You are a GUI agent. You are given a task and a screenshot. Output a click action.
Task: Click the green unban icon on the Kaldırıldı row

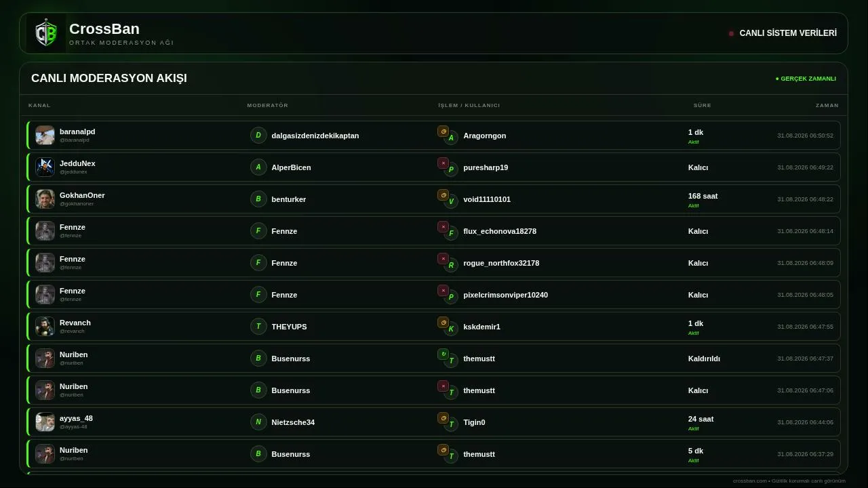pyautogui.click(x=443, y=354)
